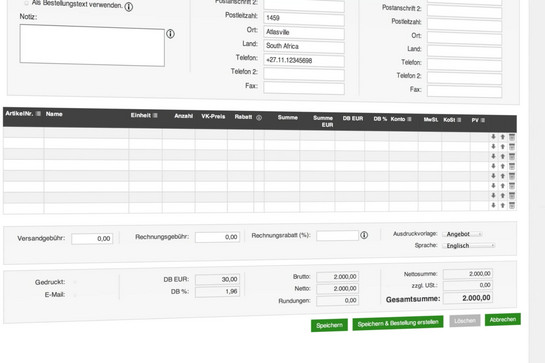This screenshot has height=363, width=545.
Task: Open the list icon beside ArtikelNr. header
Action: pos(38,114)
